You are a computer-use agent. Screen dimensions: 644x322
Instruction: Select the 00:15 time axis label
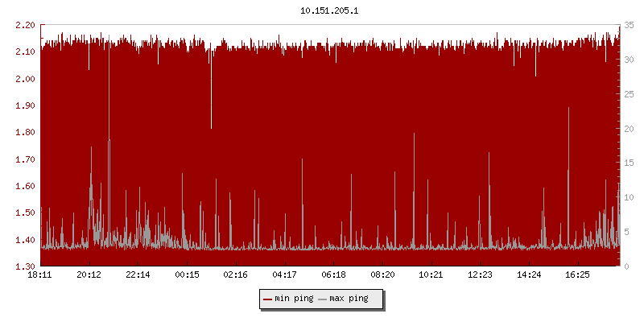[187, 275]
